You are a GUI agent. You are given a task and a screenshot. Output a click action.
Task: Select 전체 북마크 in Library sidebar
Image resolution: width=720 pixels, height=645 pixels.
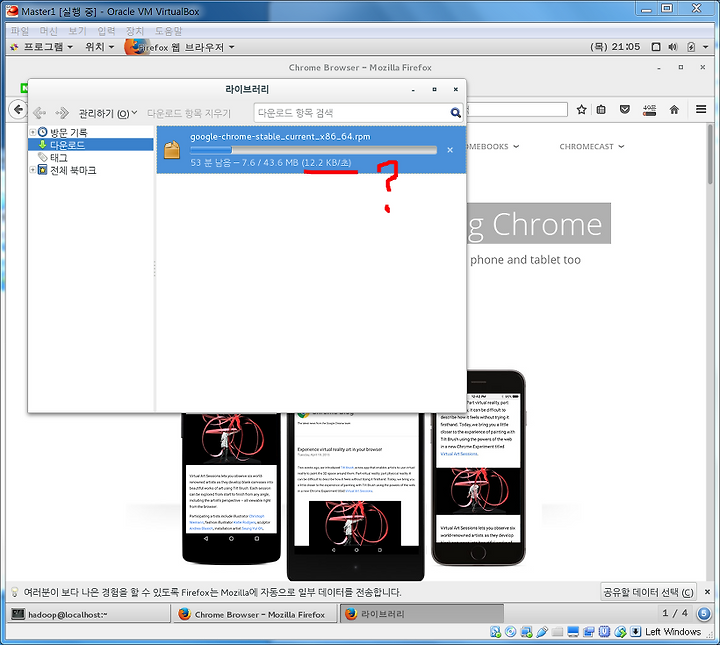pyautogui.click(x=73, y=170)
